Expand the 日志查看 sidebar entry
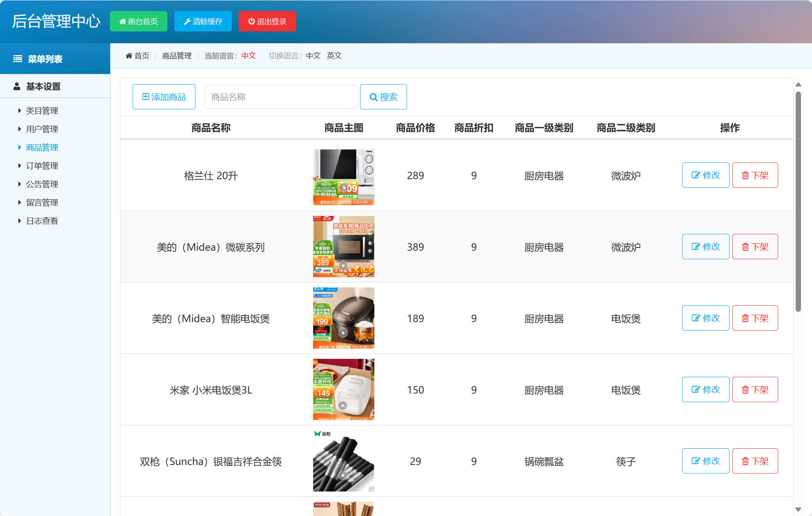Screen dimensions: 812x516 [x=41, y=220]
